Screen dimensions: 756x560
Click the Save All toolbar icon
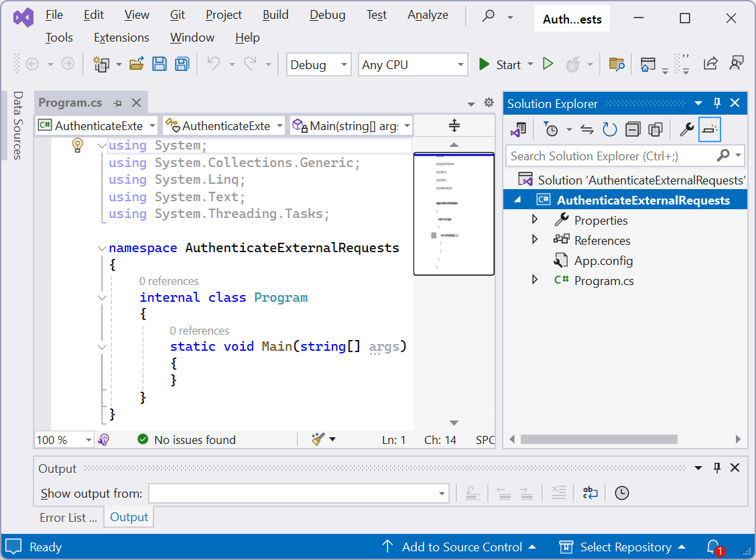182,64
